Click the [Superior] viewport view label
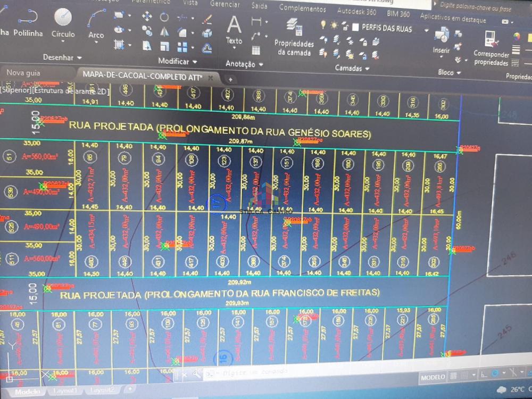The height and width of the screenshot is (399, 532). pyautogui.click(x=16, y=90)
